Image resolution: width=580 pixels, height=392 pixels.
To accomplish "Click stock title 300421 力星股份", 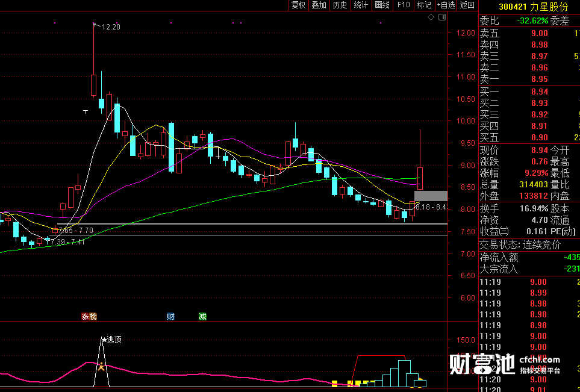I will [533, 6].
